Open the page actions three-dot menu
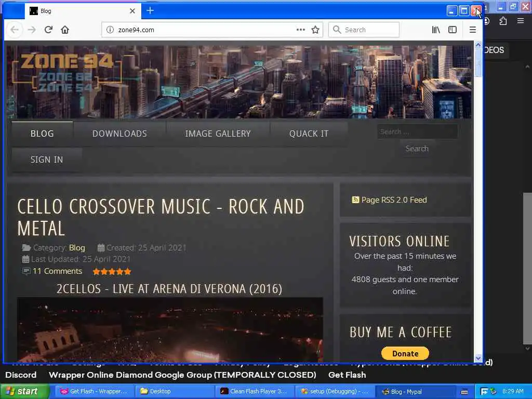The height and width of the screenshot is (399, 532). pyautogui.click(x=301, y=30)
